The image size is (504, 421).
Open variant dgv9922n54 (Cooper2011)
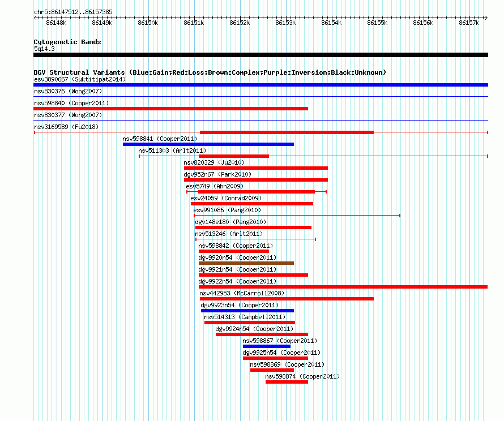[237, 281]
